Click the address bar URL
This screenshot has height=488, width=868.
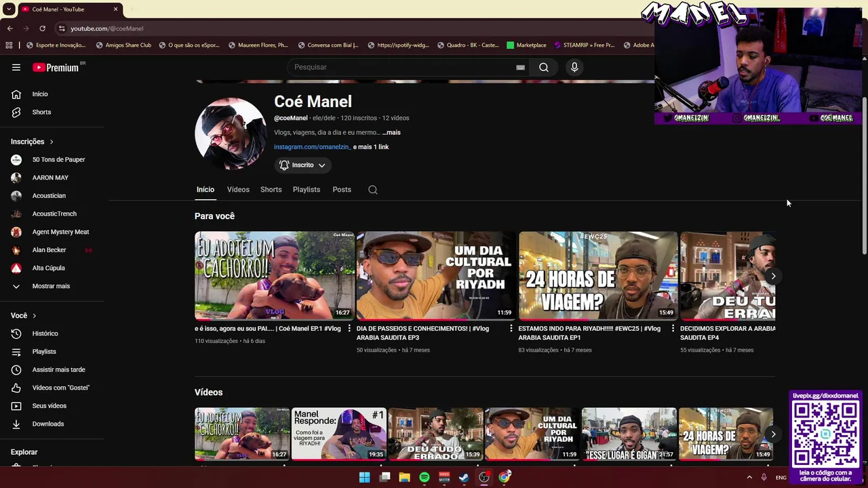[x=107, y=28]
